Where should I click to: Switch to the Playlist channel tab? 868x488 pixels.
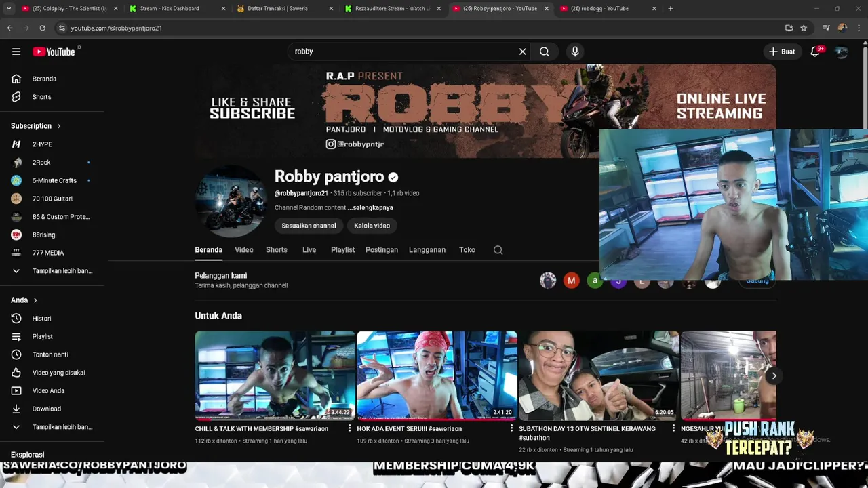[x=343, y=250]
